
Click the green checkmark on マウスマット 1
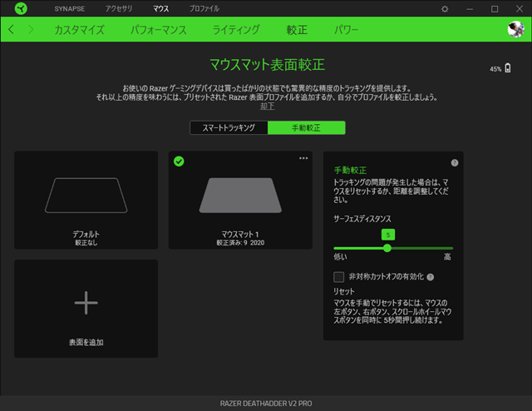pyautogui.click(x=179, y=161)
